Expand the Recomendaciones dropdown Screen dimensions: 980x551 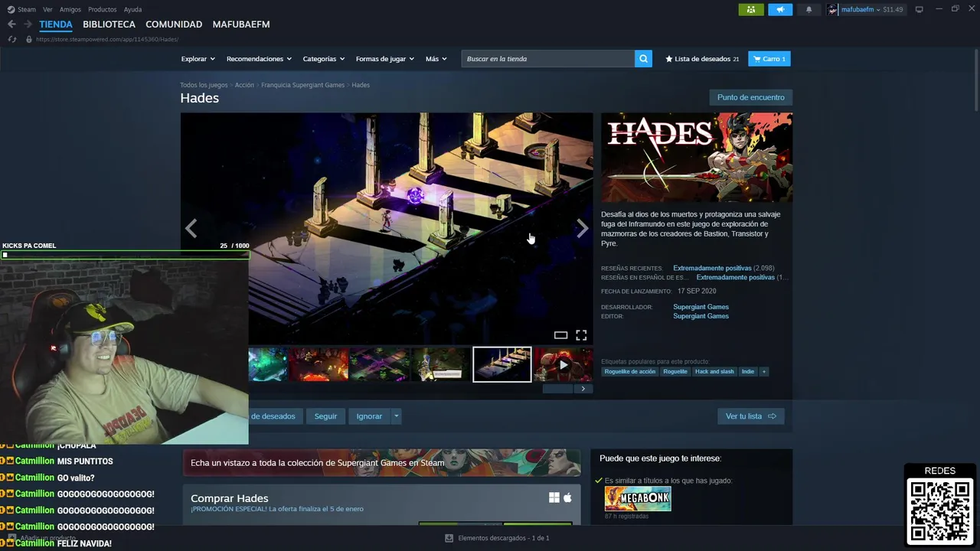pos(259,59)
